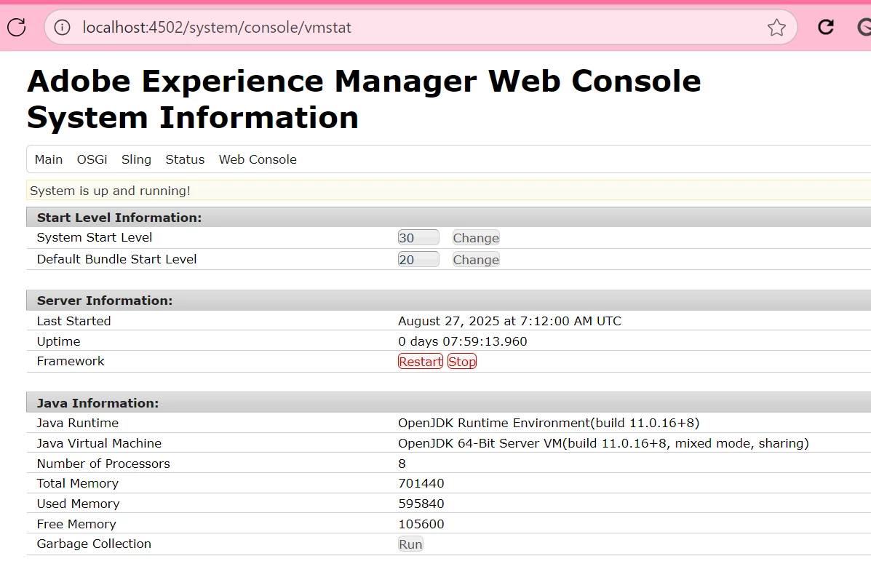Bookmark this page with the star icon
This screenshot has height=588, width=871.
click(x=776, y=27)
